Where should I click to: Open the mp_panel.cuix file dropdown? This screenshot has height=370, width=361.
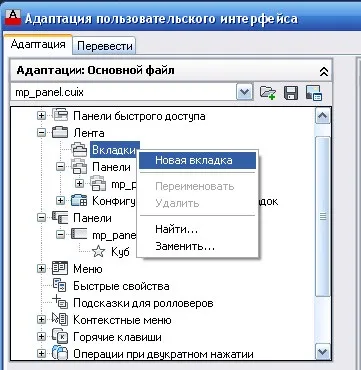(245, 92)
